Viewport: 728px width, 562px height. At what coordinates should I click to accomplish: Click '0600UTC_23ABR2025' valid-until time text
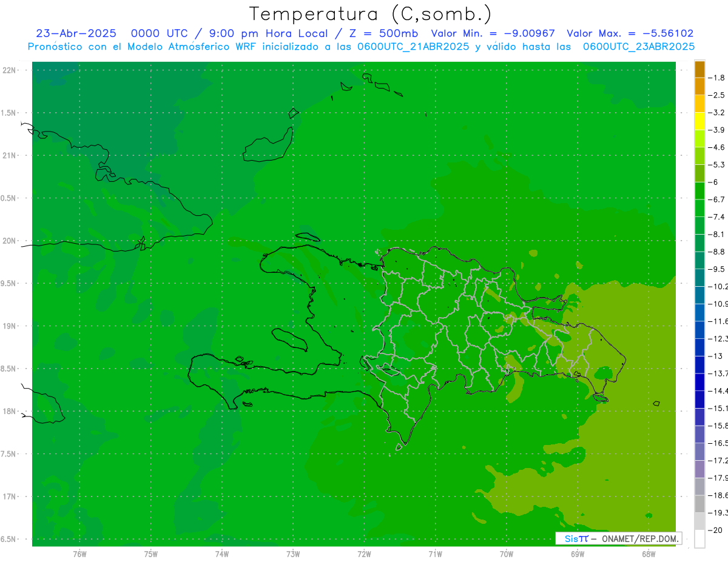[639, 47]
